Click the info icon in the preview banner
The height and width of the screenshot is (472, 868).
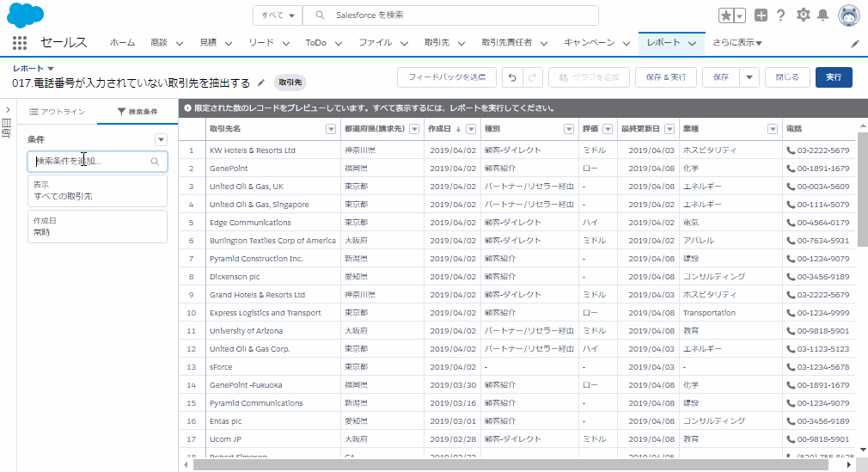[x=187, y=108]
